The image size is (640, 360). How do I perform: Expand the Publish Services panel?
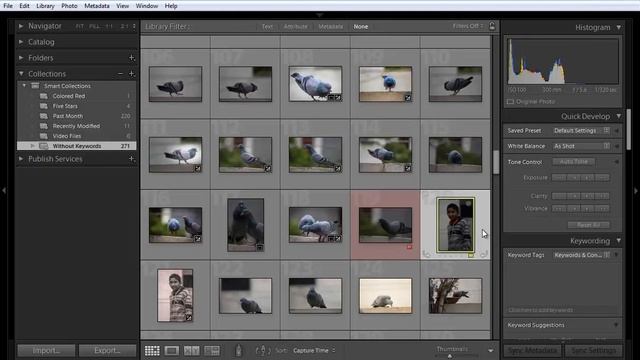pyautogui.click(x=21, y=159)
